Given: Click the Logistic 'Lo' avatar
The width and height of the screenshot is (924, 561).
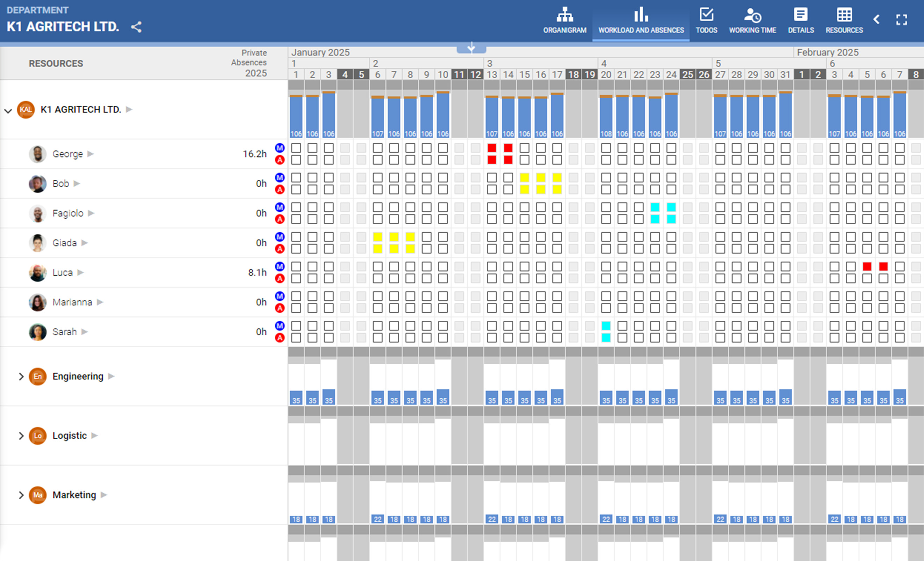Looking at the screenshot, I should (37, 436).
